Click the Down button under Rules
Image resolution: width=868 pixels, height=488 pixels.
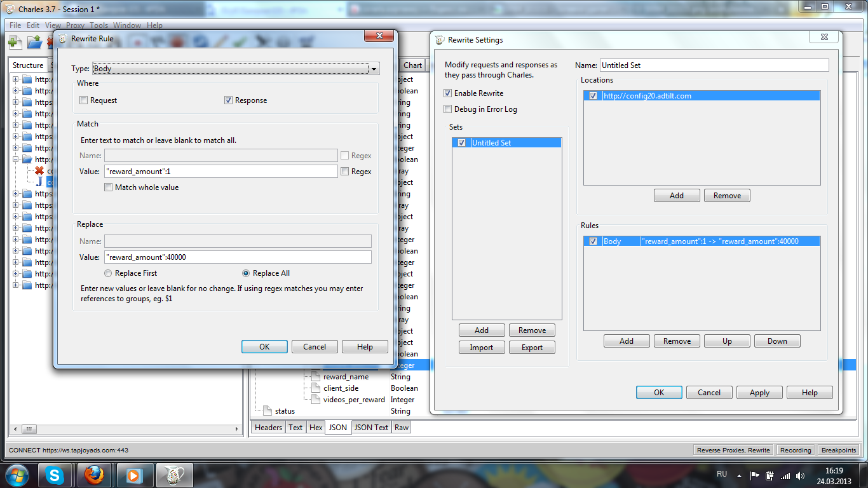click(777, 341)
